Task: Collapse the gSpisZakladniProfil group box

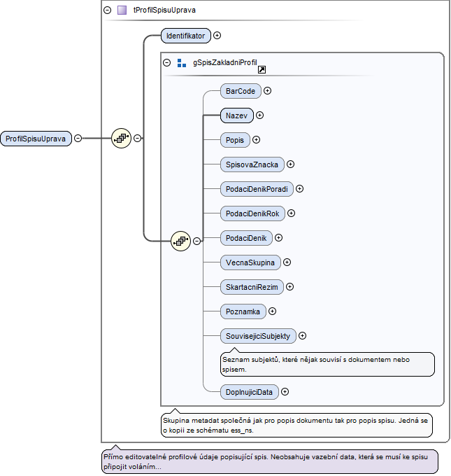Action: [x=166, y=63]
